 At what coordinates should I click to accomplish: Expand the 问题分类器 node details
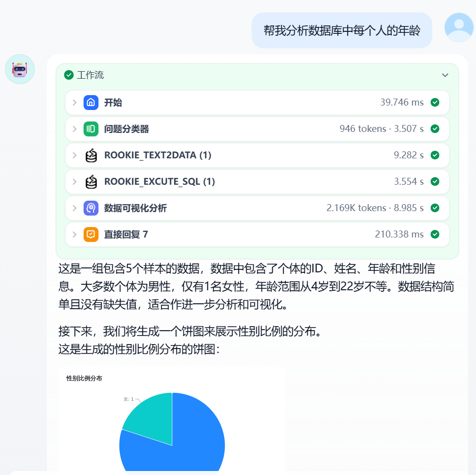tap(74, 128)
